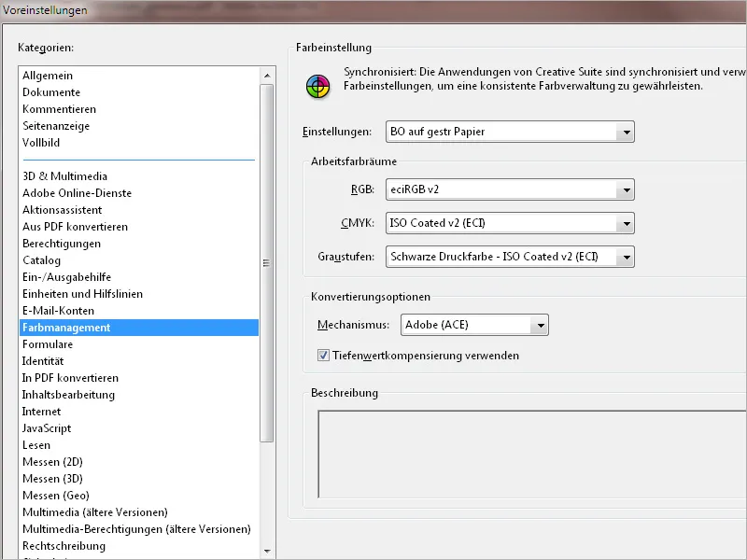Viewport: 747px width, 560px height.
Task: Open the RGB working space dropdown
Action: click(x=510, y=189)
